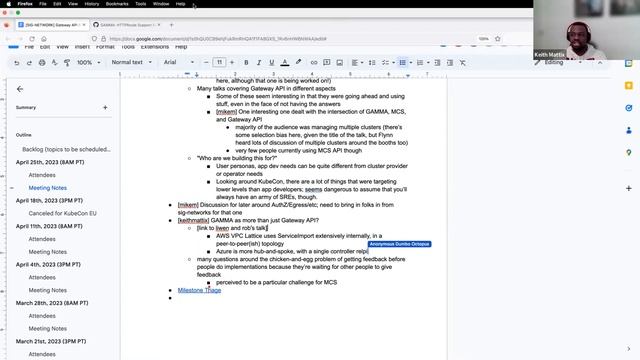The height and width of the screenshot is (360, 640).
Task: Switch to the SIG-NETWORK Gateway API tab
Action: [x=52, y=25]
